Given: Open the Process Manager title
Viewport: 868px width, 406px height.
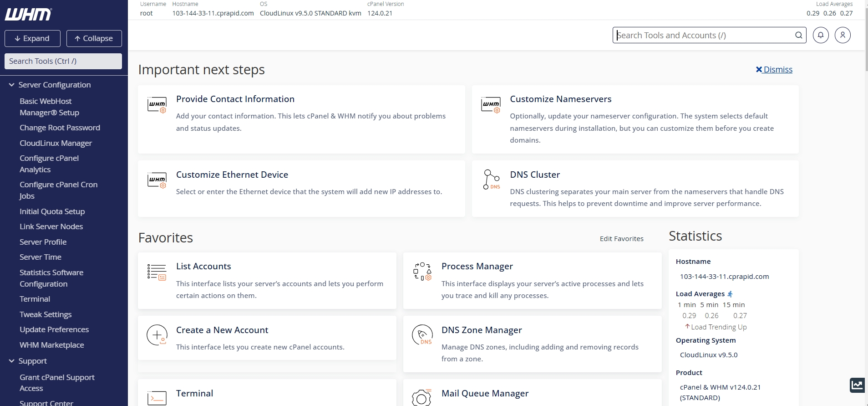Looking at the screenshot, I should pyautogui.click(x=477, y=266).
